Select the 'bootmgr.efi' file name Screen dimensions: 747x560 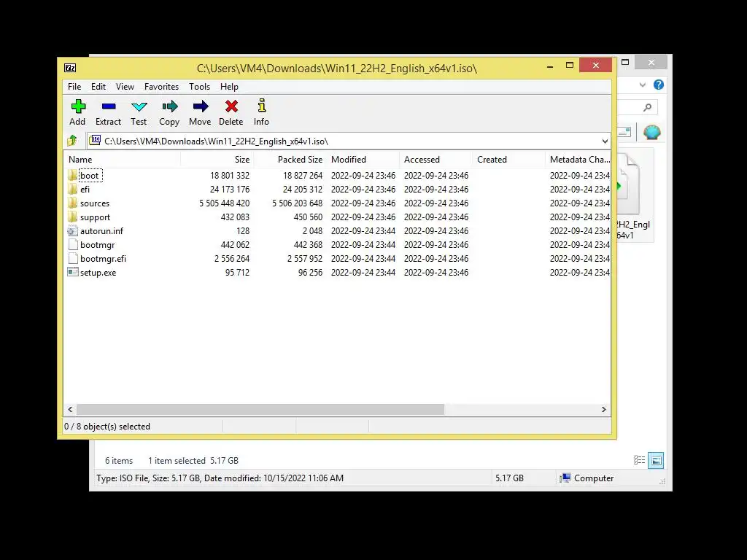pos(103,259)
